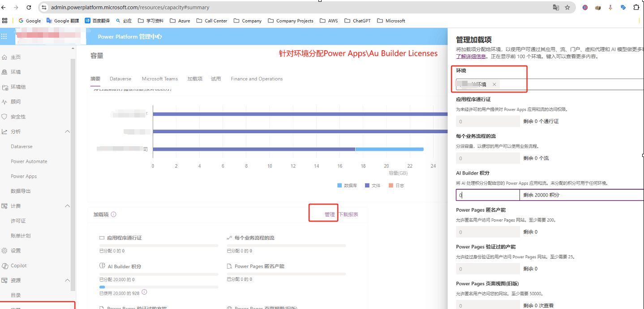Collapse the 计费 section in sidebar

pos(67,206)
